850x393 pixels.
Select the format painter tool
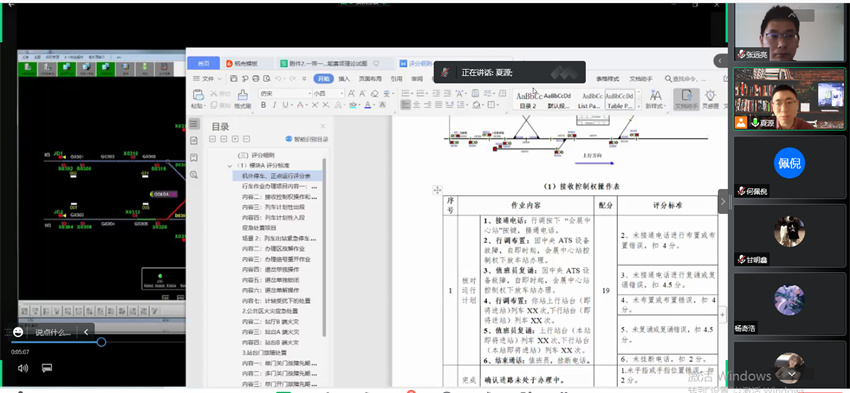pos(242,99)
